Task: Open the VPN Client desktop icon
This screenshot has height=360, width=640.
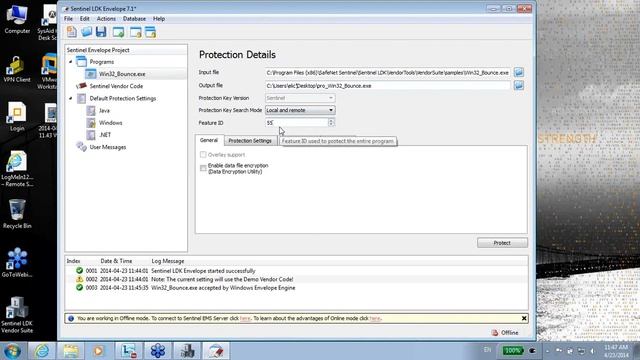Action: pos(17,69)
